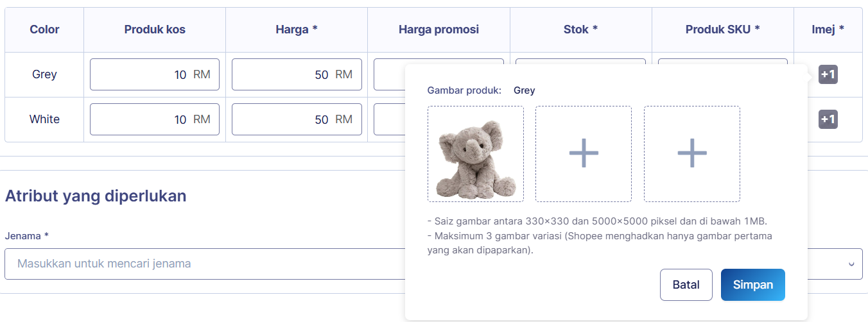The height and width of the screenshot is (322, 868).
Task: Expand the Jenama dropdown arrow
Action: (x=851, y=264)
